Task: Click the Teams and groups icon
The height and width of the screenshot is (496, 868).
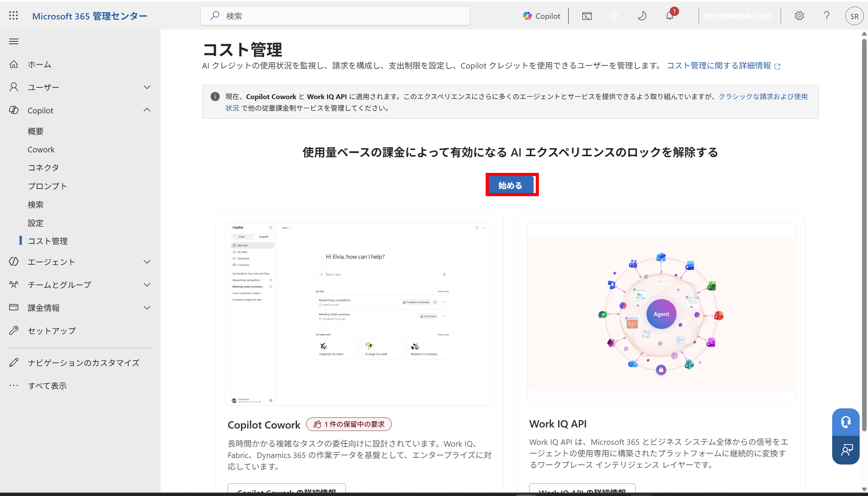Action: [x=14, y=285]
